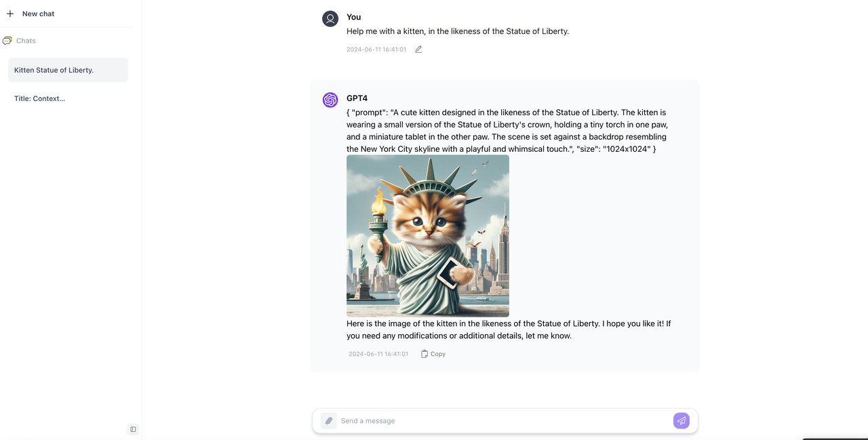Click the GPT4 purple logo avatar
Viewport: 868px width, 440px height.
point(330,100)
